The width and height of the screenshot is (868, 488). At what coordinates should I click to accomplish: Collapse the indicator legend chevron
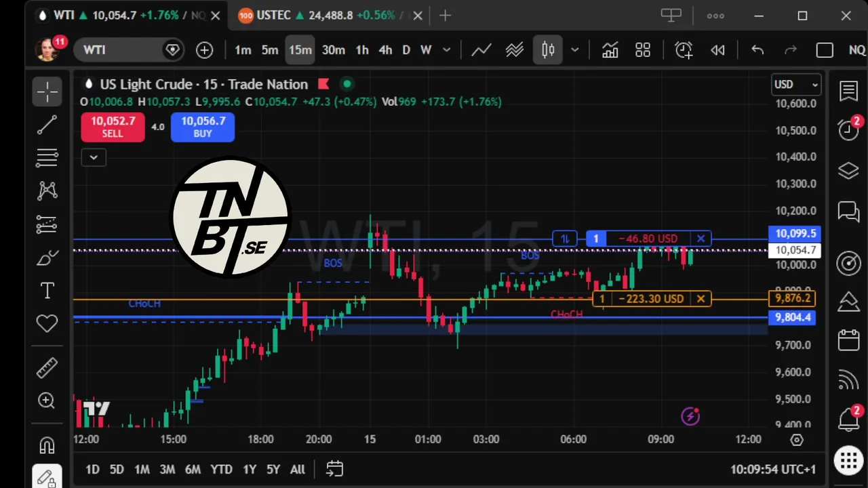pyautogui.click(x=94, y=157)
